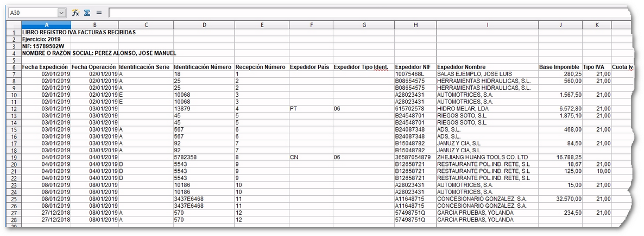Click cell 'LIBRO REGISTRO IVA FACTURAS RECIBIDAS'

tap(79, 32)
